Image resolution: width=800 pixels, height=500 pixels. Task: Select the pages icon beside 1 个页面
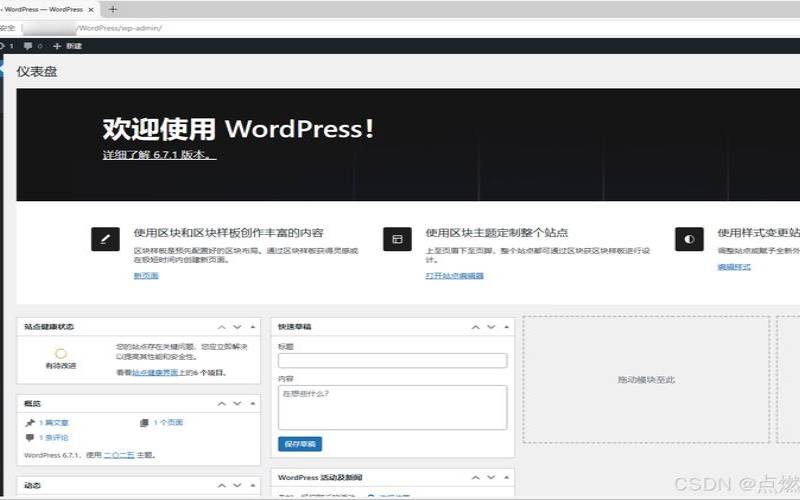[x=144, y=422]
